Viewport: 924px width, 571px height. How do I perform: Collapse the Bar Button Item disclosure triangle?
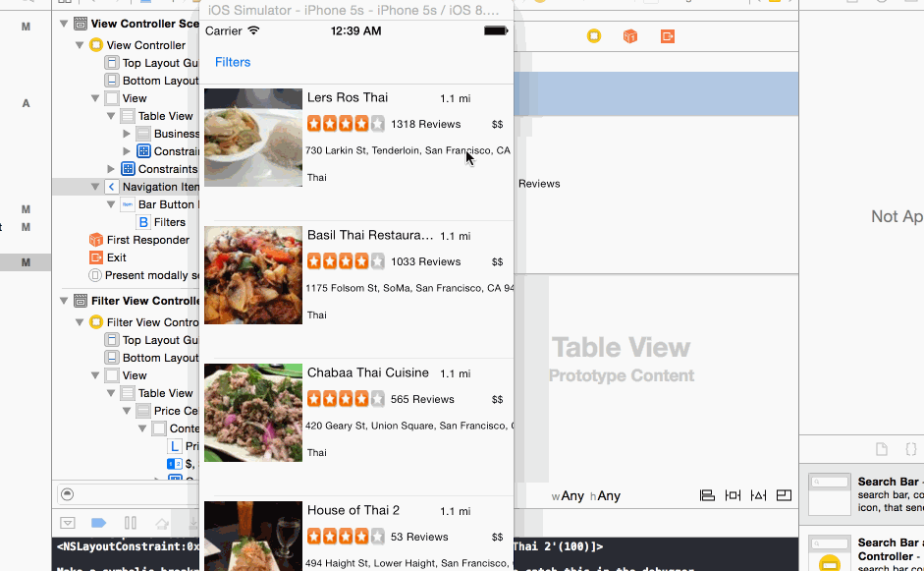pyautogui.click(x=111, y=204)
